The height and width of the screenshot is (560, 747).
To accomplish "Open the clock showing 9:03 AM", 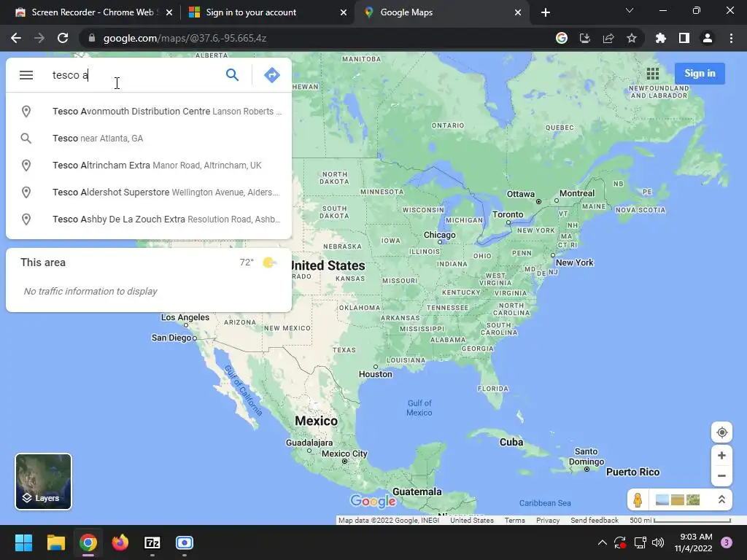I will click(693, 542).
